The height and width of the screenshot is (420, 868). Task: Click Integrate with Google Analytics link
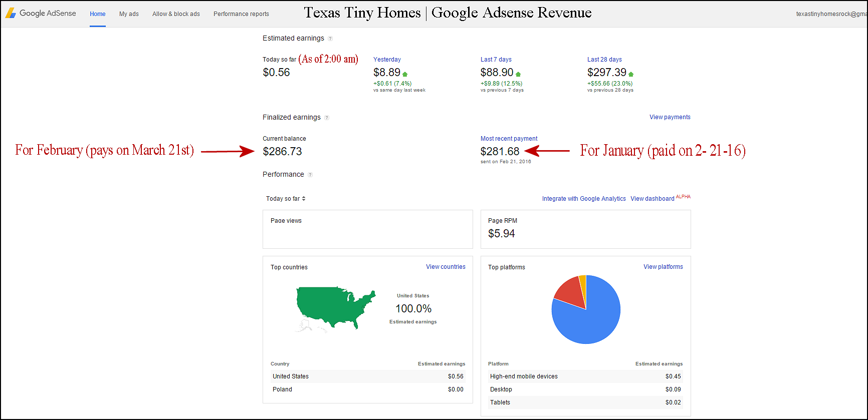pyautogui.click(x=584, y=199)
